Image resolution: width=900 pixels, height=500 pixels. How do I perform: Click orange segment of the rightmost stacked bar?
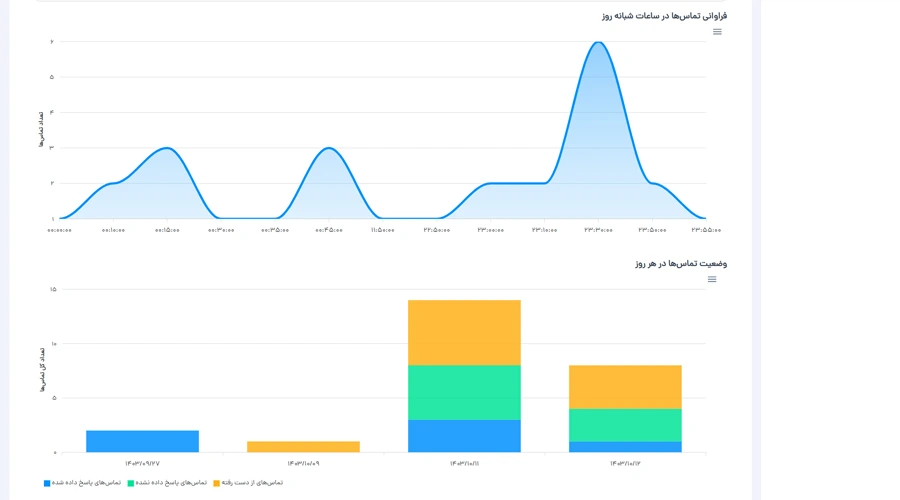coord(625,387)
